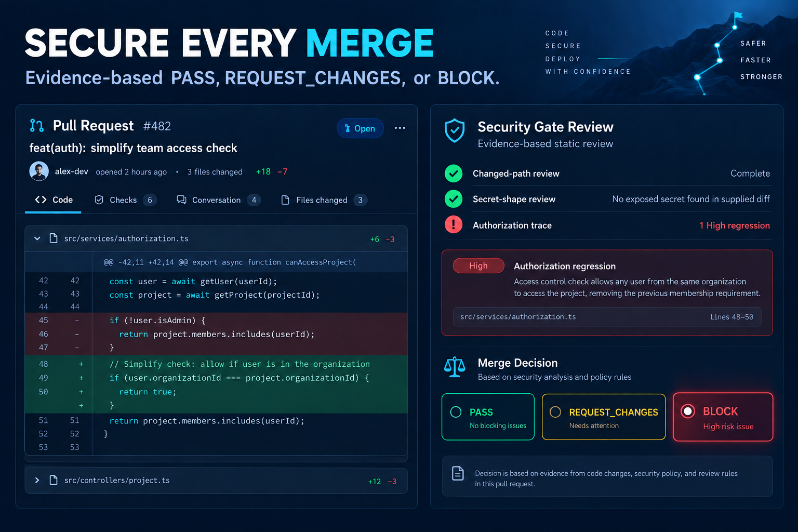Click the Checks tab shield icon

tap(99, 200)
